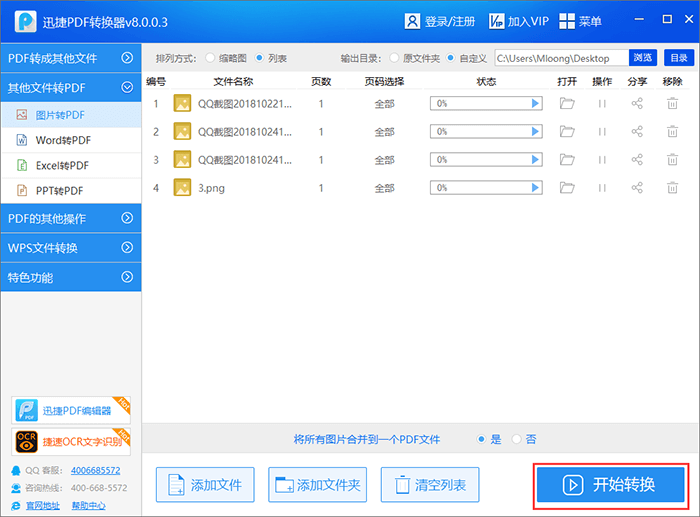This screenshot has height=517, width=700.
Task: Click the 登录/注册 user icon
Action: (412, 21)
